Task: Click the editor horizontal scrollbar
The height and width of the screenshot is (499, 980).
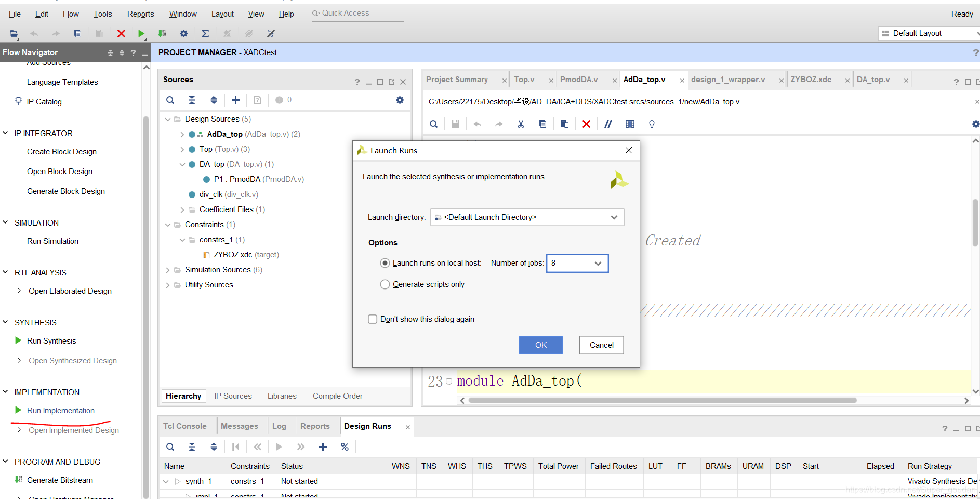Action: [663, 401]
